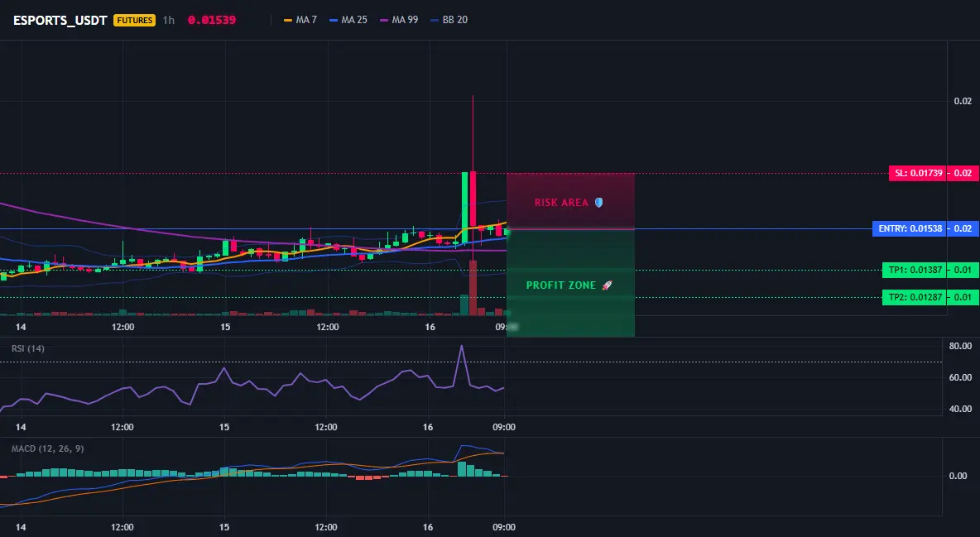Viewport: 980px width, 537px height.
Task: Click the shield icon beside RISK AREA
Action: 598,203
